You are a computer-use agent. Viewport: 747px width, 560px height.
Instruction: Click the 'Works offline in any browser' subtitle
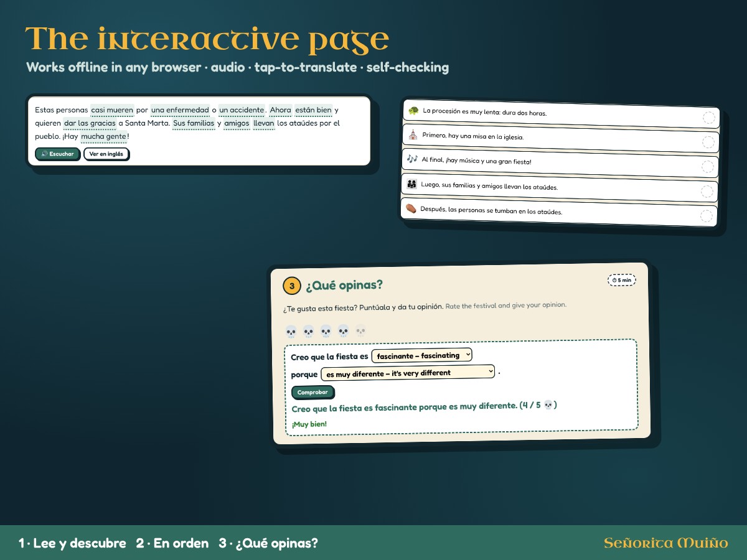(113, 67)
